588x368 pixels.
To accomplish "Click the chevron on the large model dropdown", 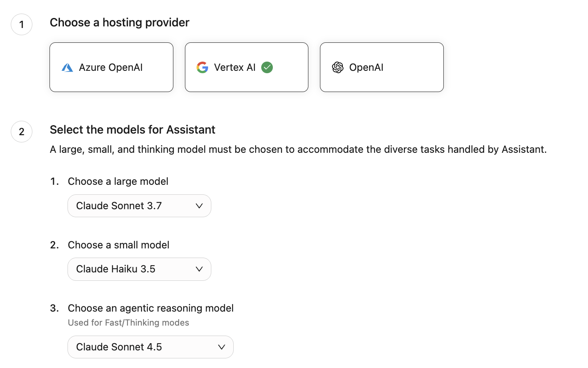I will tap(199, 206).
